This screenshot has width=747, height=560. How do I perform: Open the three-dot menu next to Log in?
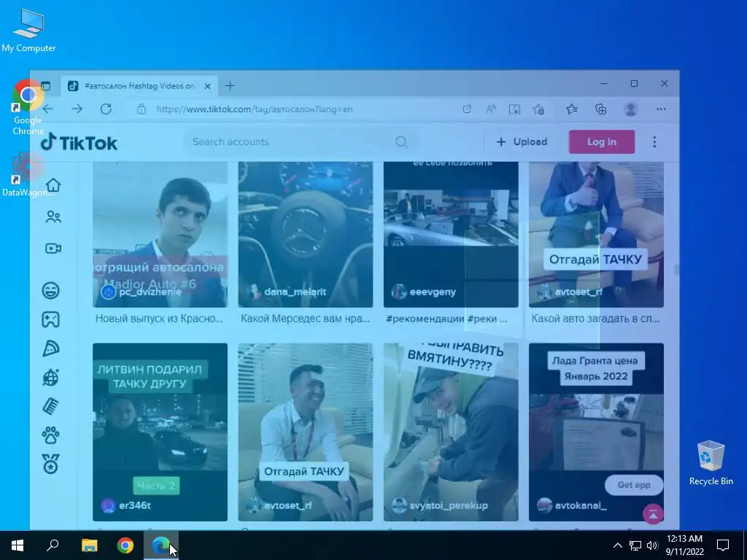(x=654, y=142)
